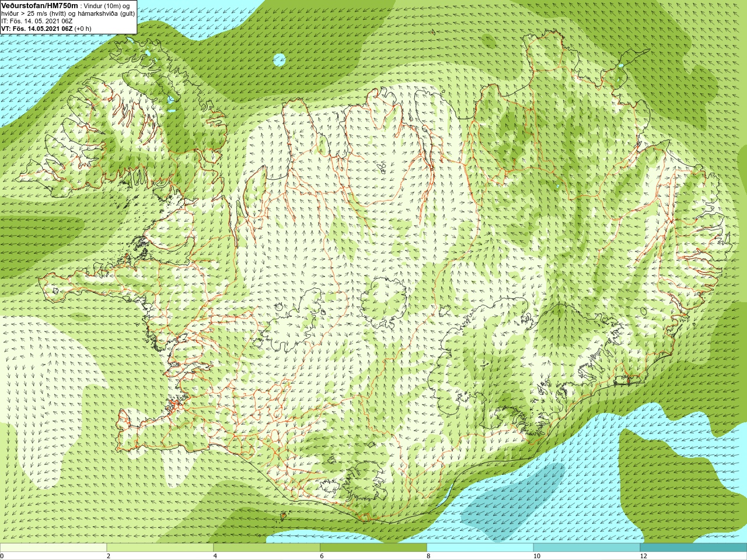Pick the light green 2–4 m/s scale swatch

(160, 548)
